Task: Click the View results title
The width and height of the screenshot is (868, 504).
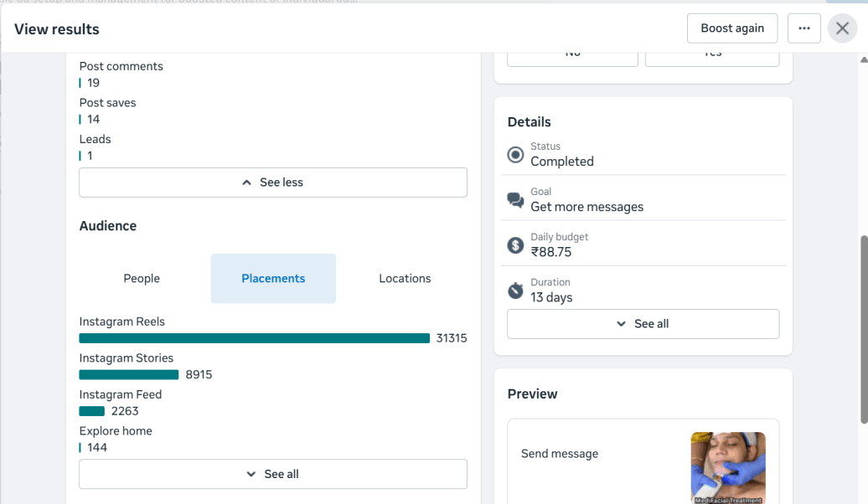Action: 56,29
